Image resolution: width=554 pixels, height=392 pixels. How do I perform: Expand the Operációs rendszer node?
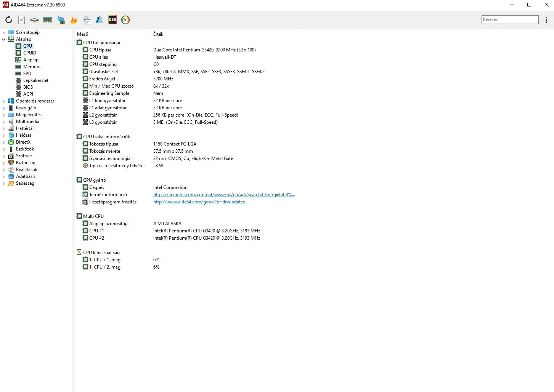coord(4,101)
